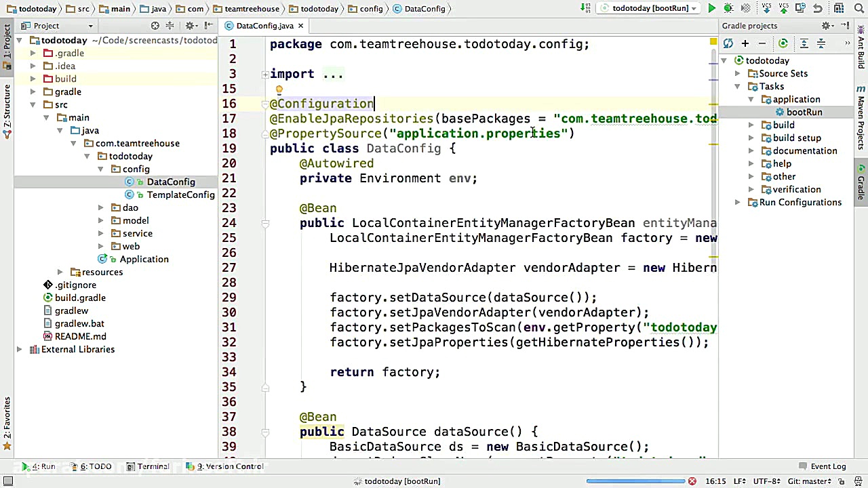Open Project panel settings gear
The height and width of the screenshot is (488, 868).
pos(192,26)
